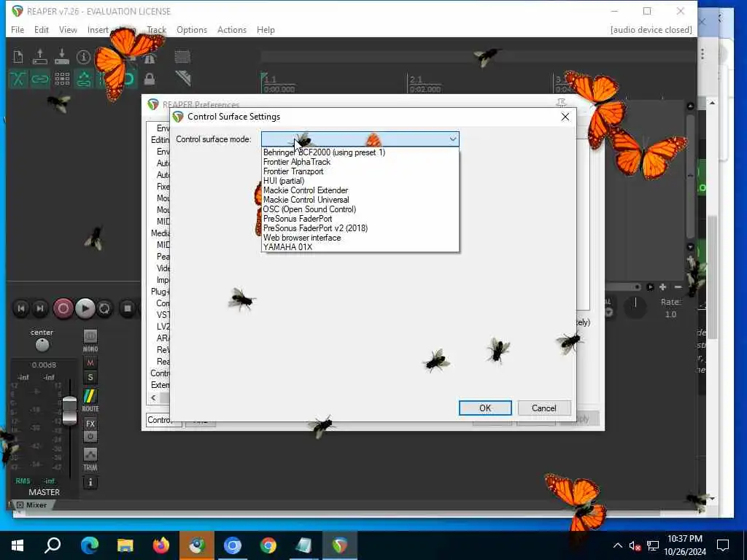Select Frontier AlphaTrack option
747x560 pixels.
pyautogui.click(x=360, y=162)
